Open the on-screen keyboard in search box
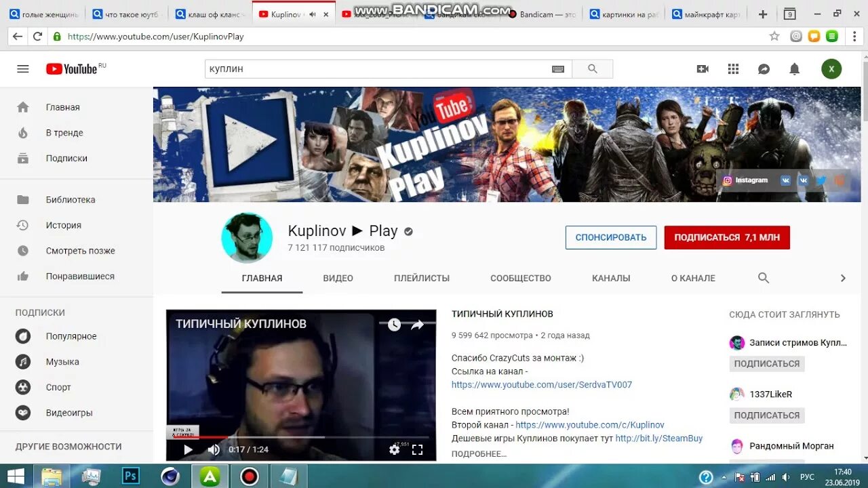868x488 pixels. pos(558,69)
